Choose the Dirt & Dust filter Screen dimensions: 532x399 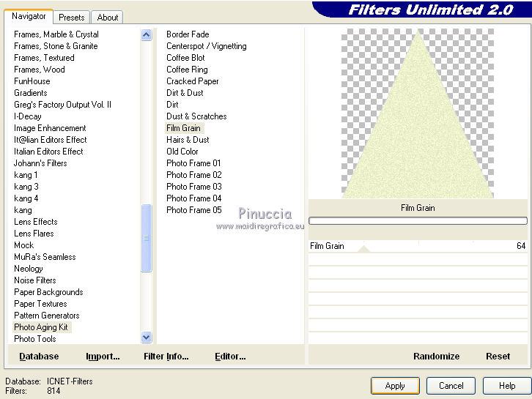[185, 93]
